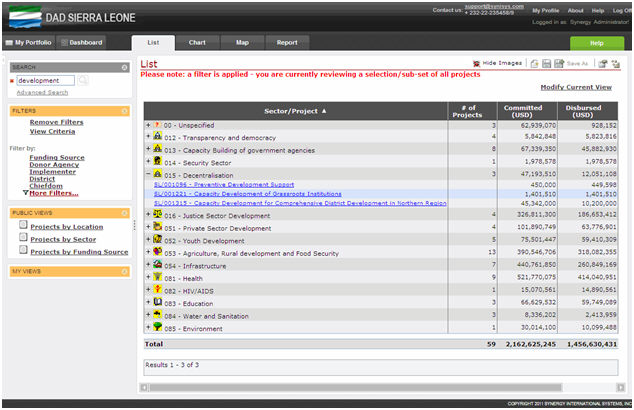This screenshot has width=634, height=410.
Task: Click the Transparency and democracy sector icon
Action: [x=158, y=136]
